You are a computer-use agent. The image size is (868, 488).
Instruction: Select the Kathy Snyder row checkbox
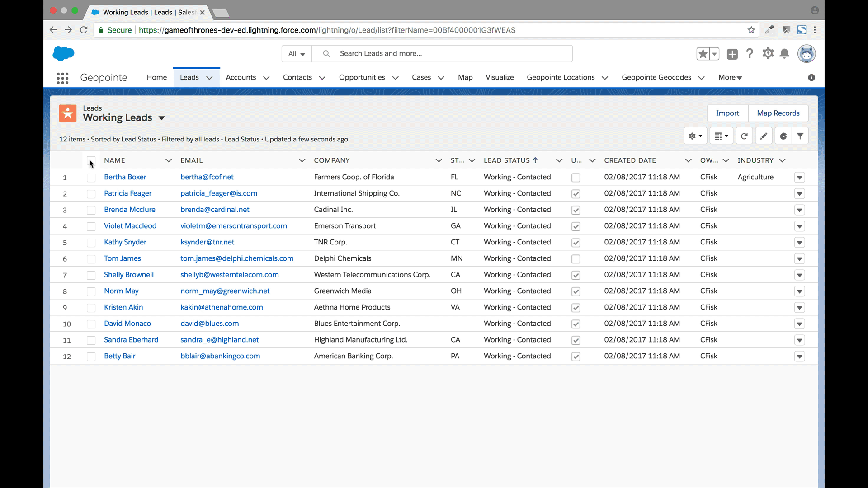[x=91, y=243]
